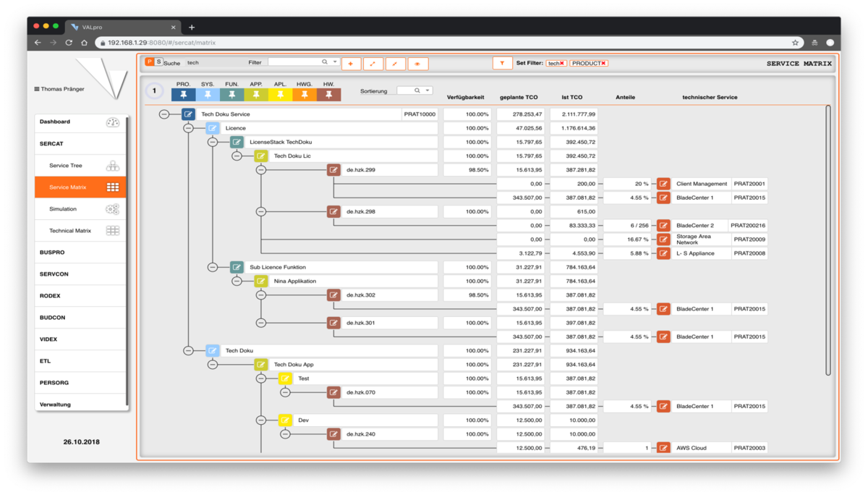Edit L- S Appliance service icon
This screenshot has width=868, height=495.
coord(663,253)
